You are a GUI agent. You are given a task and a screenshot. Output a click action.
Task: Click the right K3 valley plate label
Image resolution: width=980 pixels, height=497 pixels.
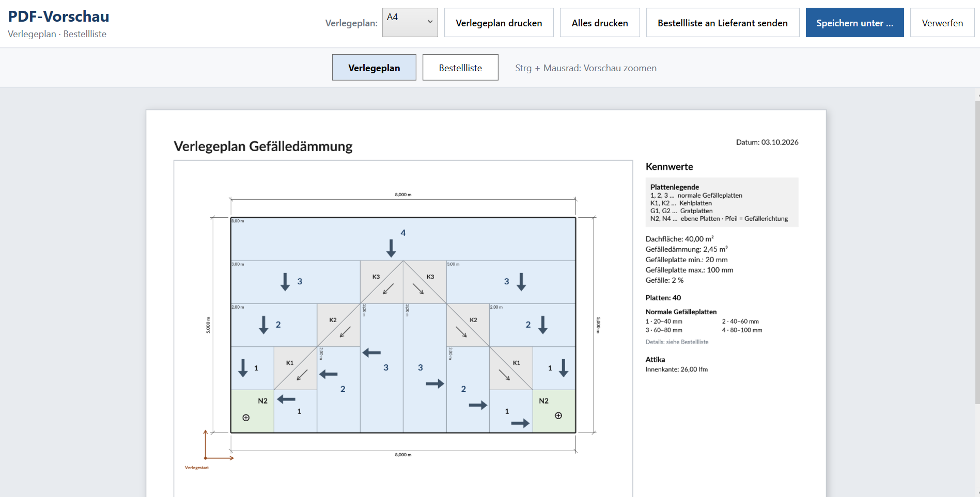click(430, 277)
